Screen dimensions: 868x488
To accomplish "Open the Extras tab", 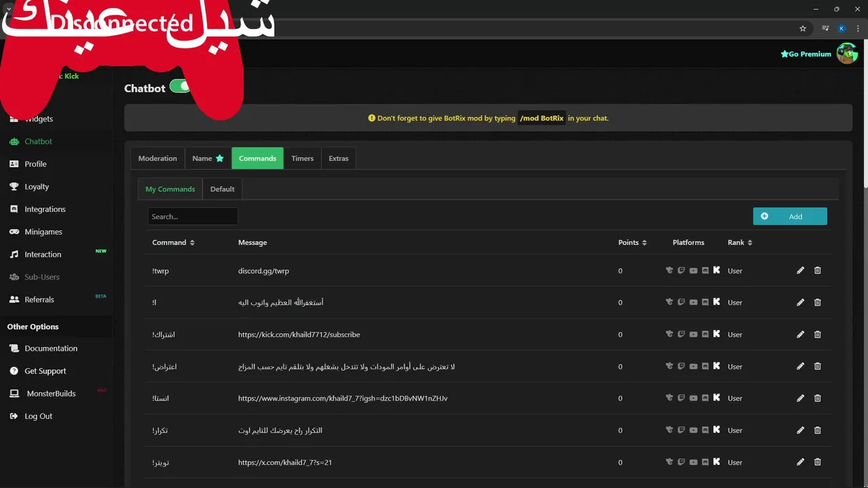I will pyautogui.click(x=338, y=158).
